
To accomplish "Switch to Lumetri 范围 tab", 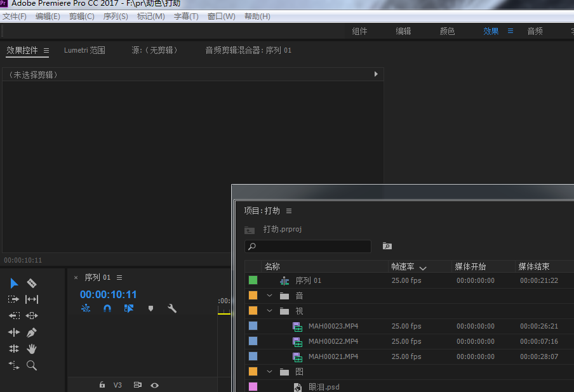I will point(84,50).
